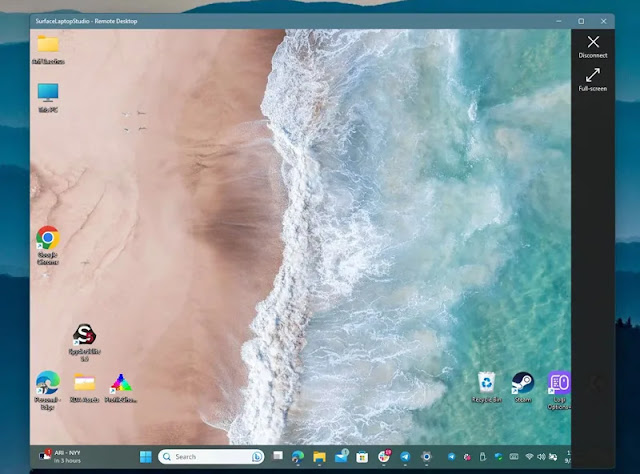Select the black S5 hexagon desktop shortcut
640x474 pixels.
pos(84,342)
